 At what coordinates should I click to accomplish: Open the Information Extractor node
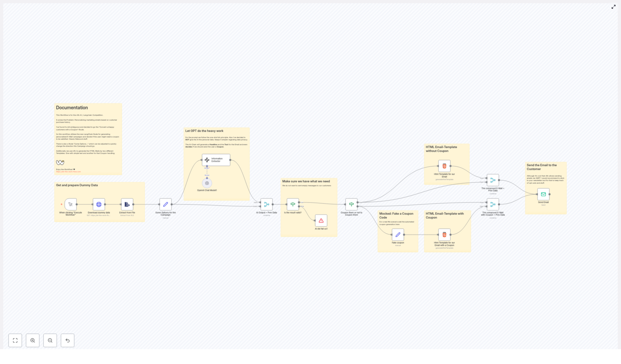[216, 160]
